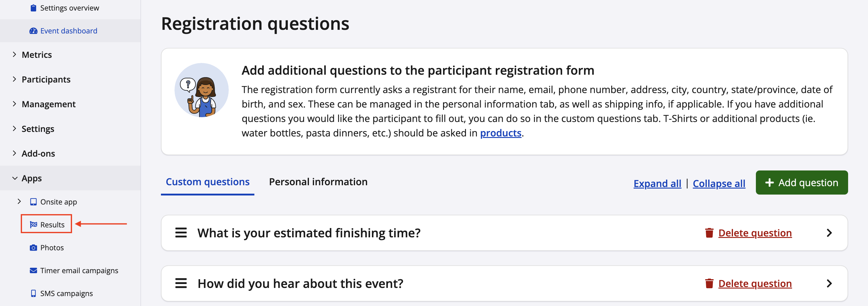Click the Expand all link

click(657, 183)
